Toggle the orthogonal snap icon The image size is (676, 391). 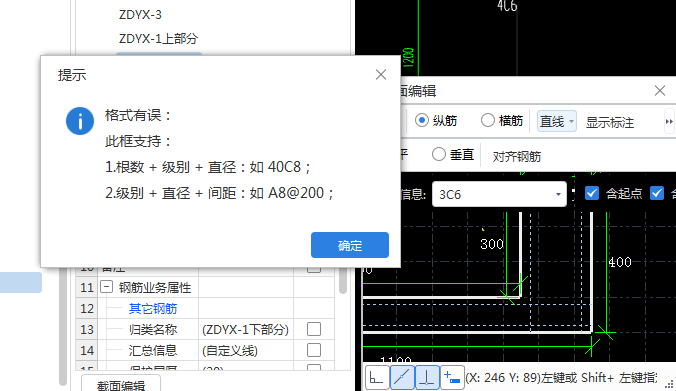[x=376, y=378]
